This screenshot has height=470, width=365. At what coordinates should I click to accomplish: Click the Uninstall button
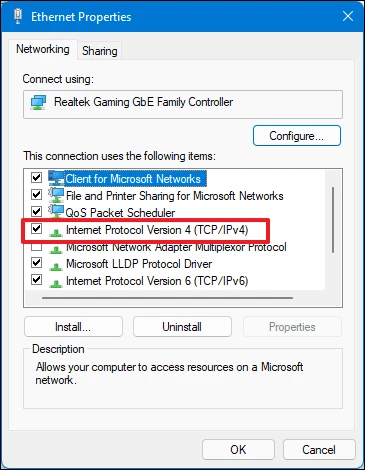click(182, 327)
